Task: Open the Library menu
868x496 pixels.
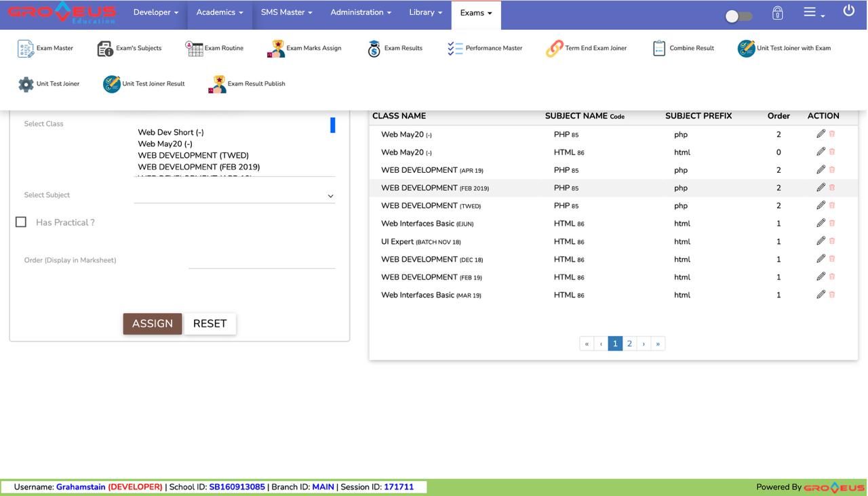Action: click(x=425, y=13)
